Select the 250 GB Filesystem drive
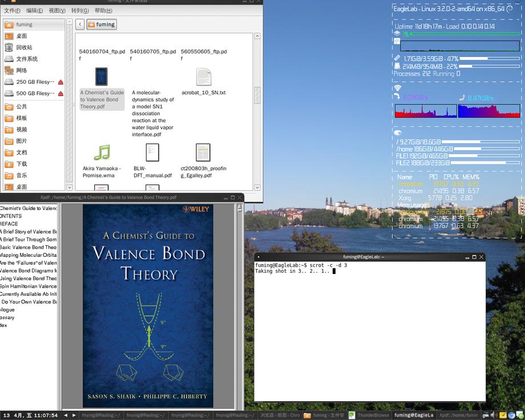 (x=30, y=82)
